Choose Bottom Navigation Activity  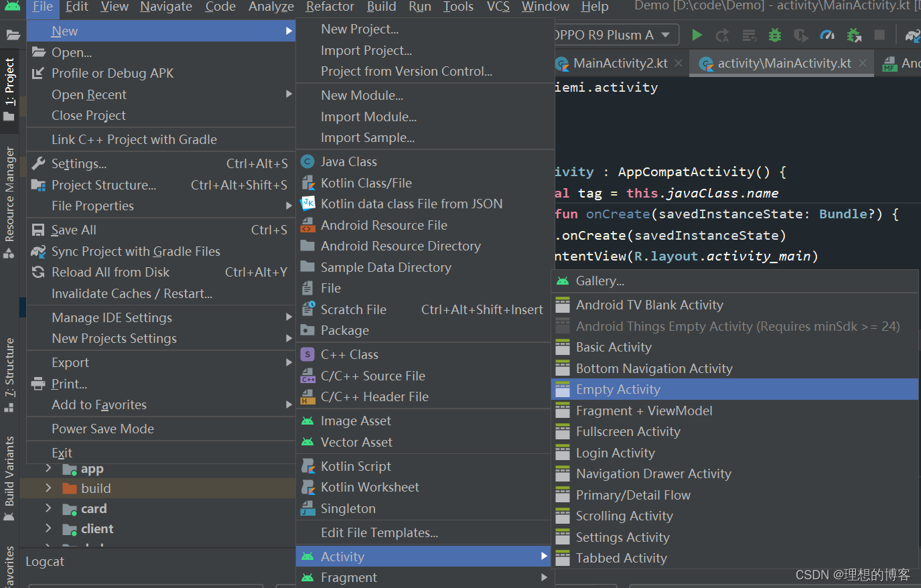pyautogui.click(x=735, y=368)
